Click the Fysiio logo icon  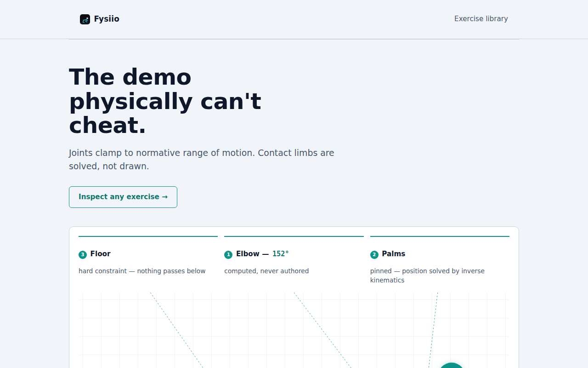pyautogui.click(x=85, y=19)
